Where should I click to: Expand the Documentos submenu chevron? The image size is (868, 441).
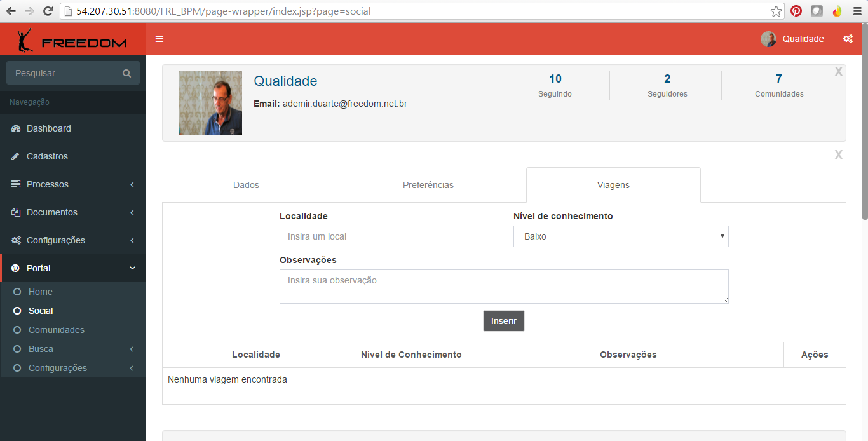[132, 212]
